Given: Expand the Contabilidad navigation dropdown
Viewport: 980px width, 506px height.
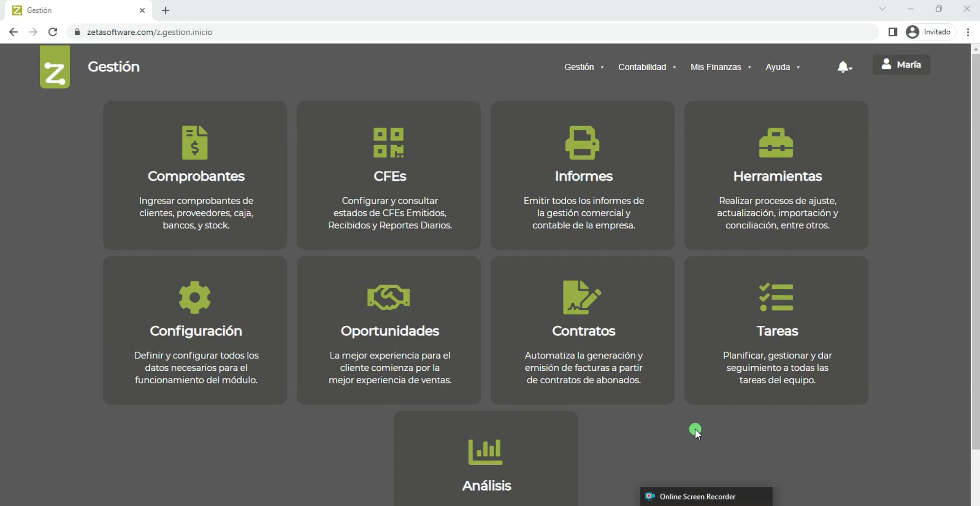Looking at the screenshot, I should tap(647, 67).
